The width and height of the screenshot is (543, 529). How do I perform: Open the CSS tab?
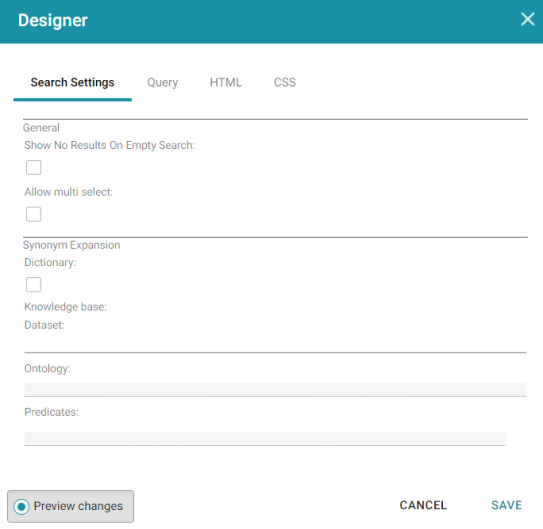[x=285, y=82]
